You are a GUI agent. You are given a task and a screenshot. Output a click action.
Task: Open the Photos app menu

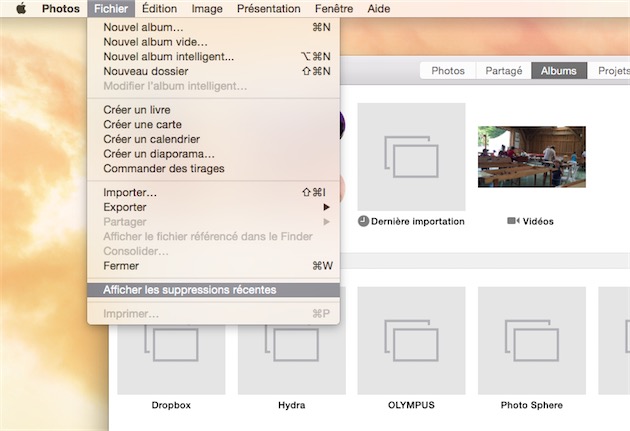pyautogui.click(x=61, y=8)
